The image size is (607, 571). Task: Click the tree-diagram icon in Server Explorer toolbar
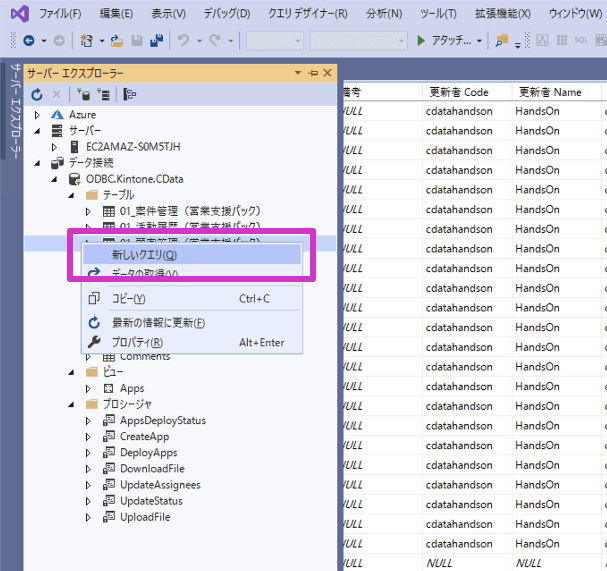(130, 94)
